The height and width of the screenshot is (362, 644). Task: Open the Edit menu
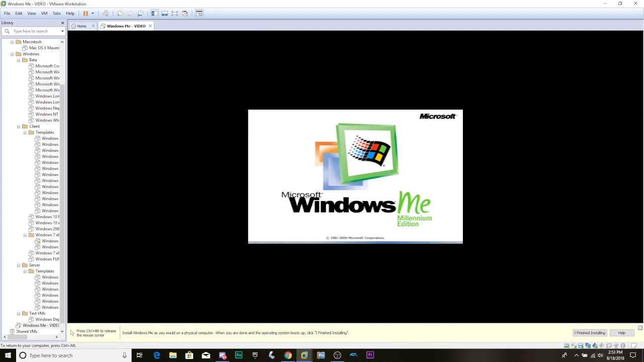[x=19, y=14]
